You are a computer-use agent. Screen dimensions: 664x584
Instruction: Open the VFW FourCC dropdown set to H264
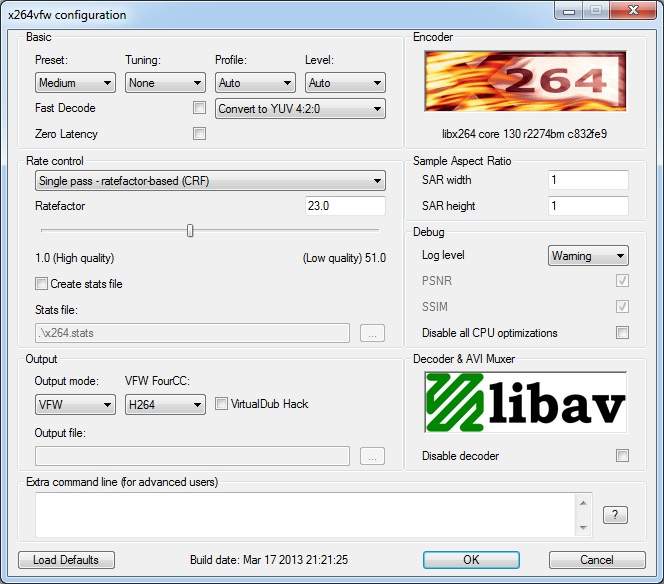(165, 404)
